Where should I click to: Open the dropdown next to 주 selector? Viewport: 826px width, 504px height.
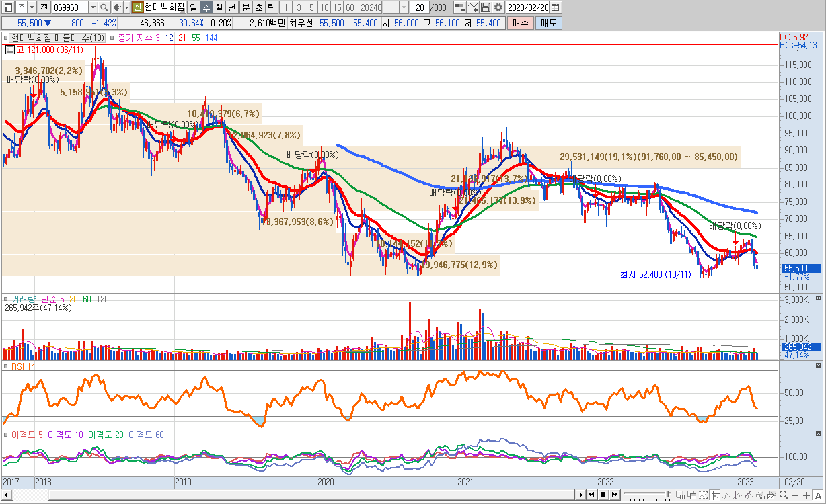point(32,7)
